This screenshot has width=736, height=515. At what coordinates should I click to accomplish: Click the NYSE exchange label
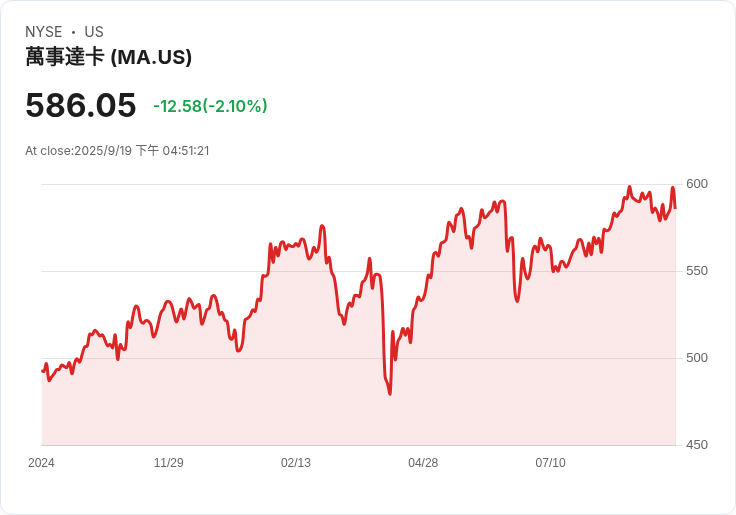coord(44,32)
